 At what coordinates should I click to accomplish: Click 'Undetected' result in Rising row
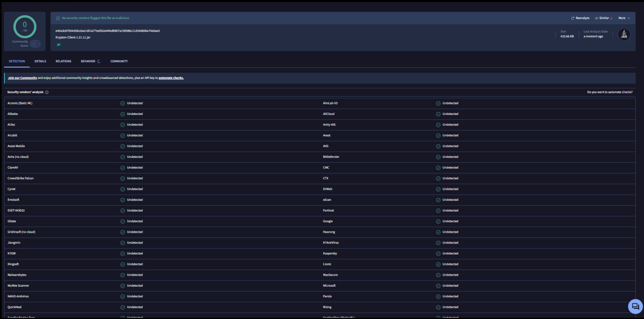click(x=450, y=307)
